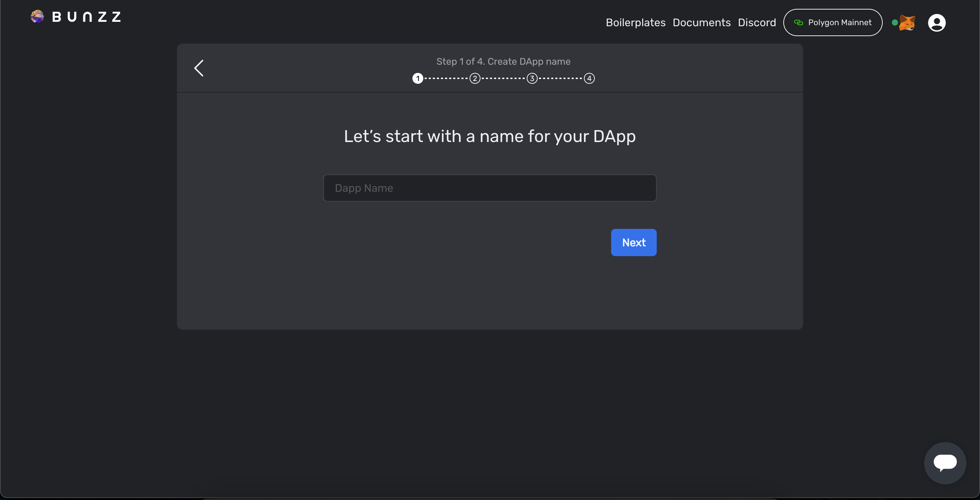
Task: Click the Step 1 of 4 label text
Action: tap(503, 61)
